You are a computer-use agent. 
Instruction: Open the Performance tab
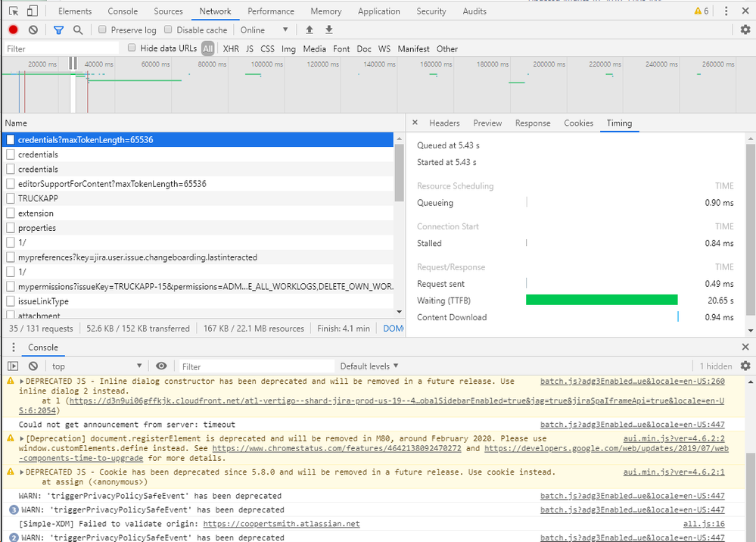point(271,11)
